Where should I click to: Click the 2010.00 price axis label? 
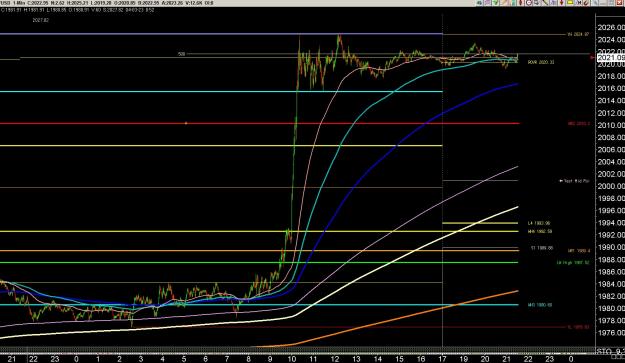[x=611, y=125]
